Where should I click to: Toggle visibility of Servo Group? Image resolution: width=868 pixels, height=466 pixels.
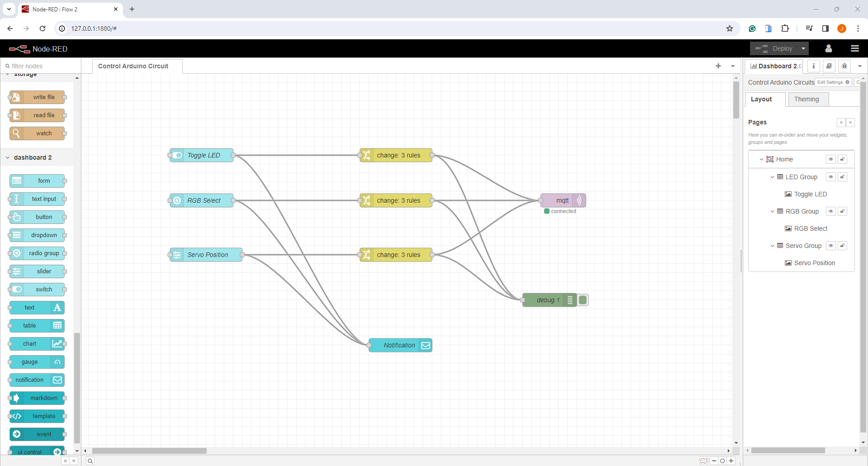(831, 246)
